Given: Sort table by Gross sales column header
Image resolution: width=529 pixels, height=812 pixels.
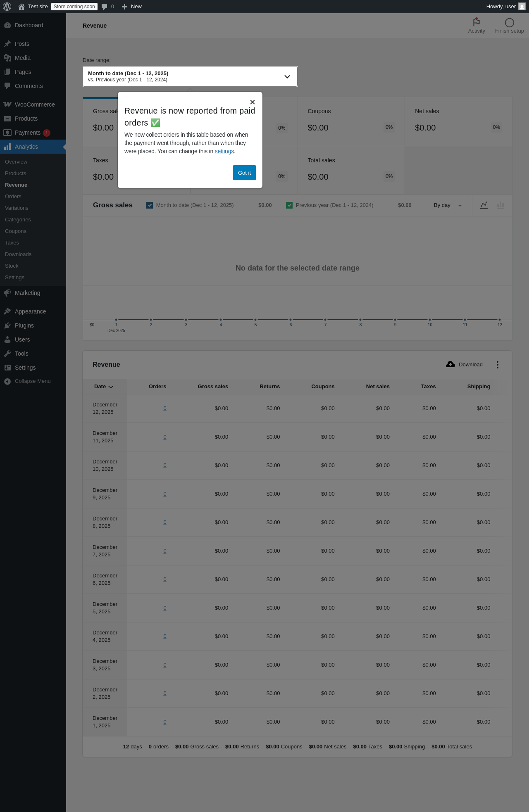Looking at the screenshot, I should click(213, 387).
